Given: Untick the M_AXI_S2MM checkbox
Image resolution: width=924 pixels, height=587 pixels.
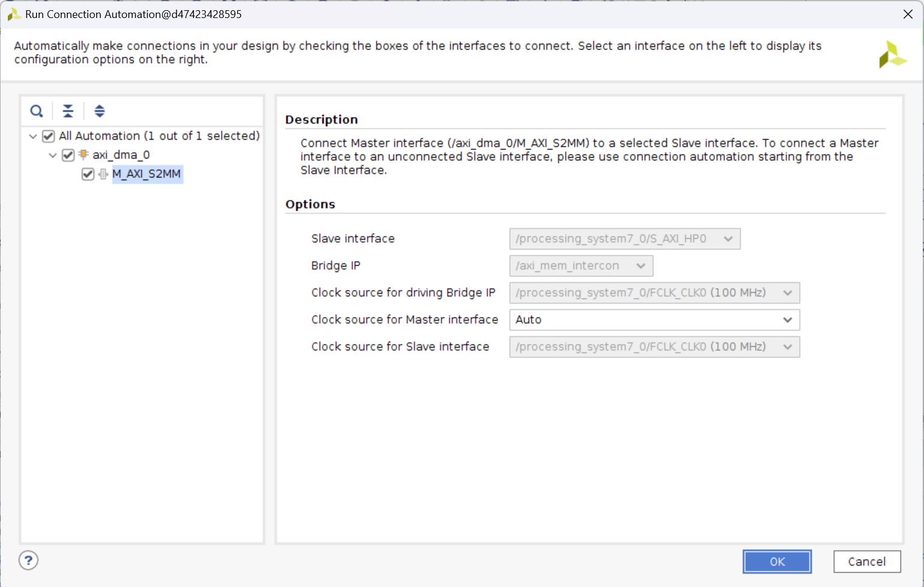Looking at the screenshot, I should pos(88,174).
